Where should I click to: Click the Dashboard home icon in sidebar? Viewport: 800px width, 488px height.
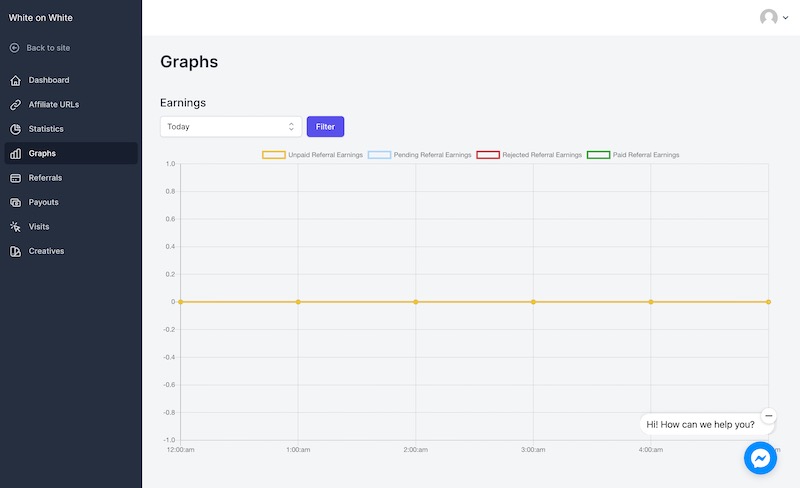pos(15,80)
